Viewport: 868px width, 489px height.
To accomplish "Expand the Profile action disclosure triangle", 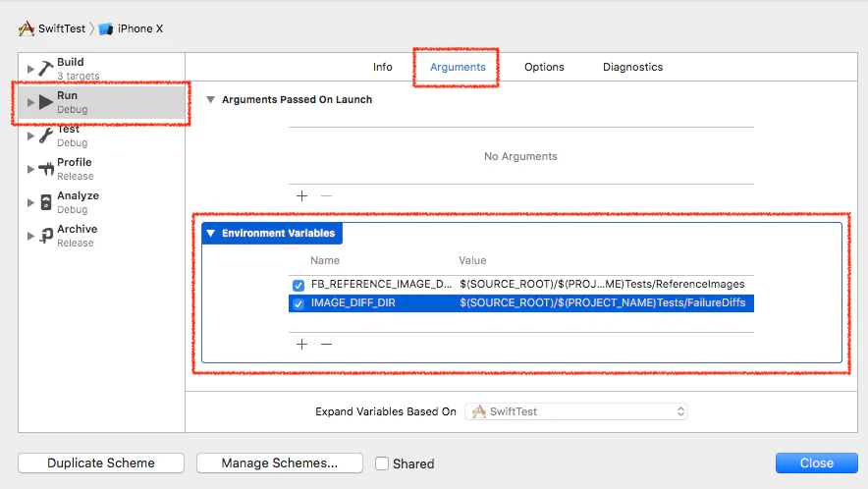I will coord(30,169).
